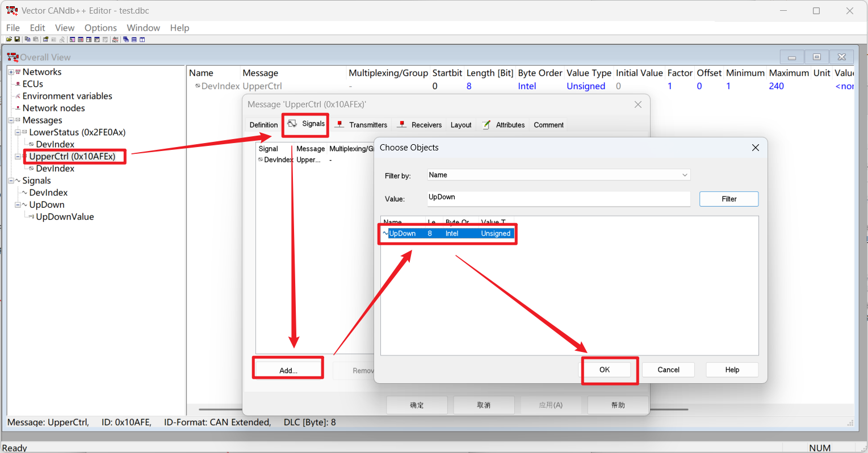Click the Copy icon in toolbar
The image size is (868, 453).
click(x=27, y=40)
